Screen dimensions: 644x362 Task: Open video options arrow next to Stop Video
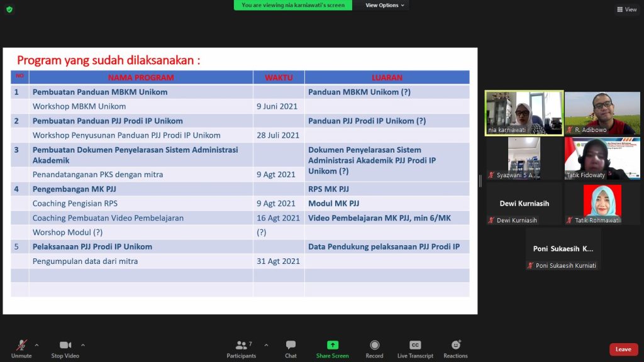click(x=83, y=345)
